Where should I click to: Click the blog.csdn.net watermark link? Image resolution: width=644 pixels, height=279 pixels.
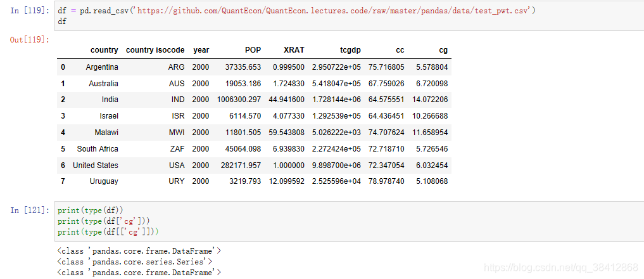[x=560, y=268]
